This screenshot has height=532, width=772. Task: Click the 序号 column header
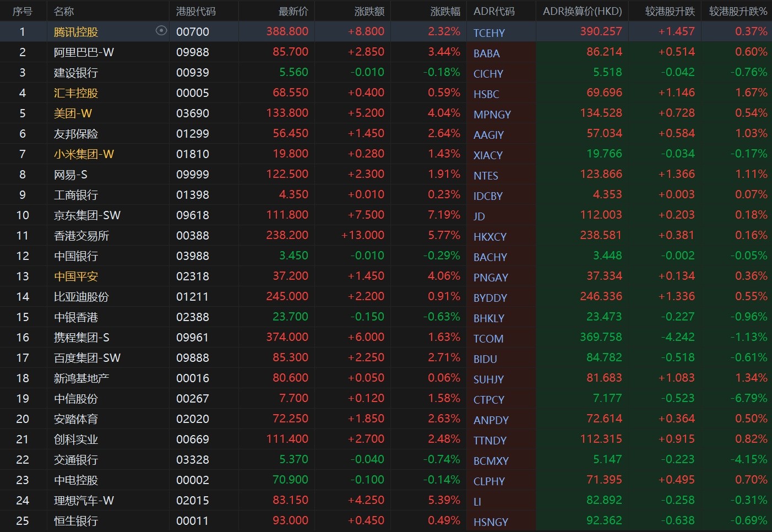pos(23,11)
